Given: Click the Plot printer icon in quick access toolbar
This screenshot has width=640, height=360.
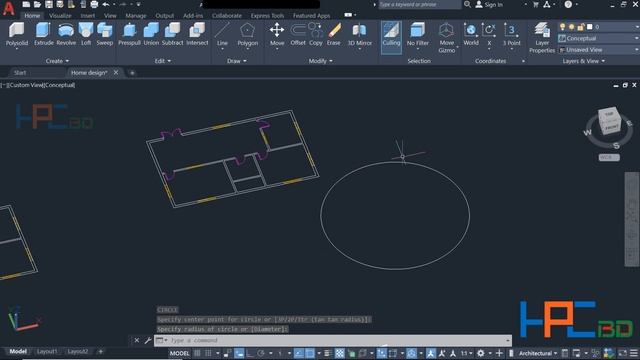Looking at the screenshot, I should (x=94, y=4).
